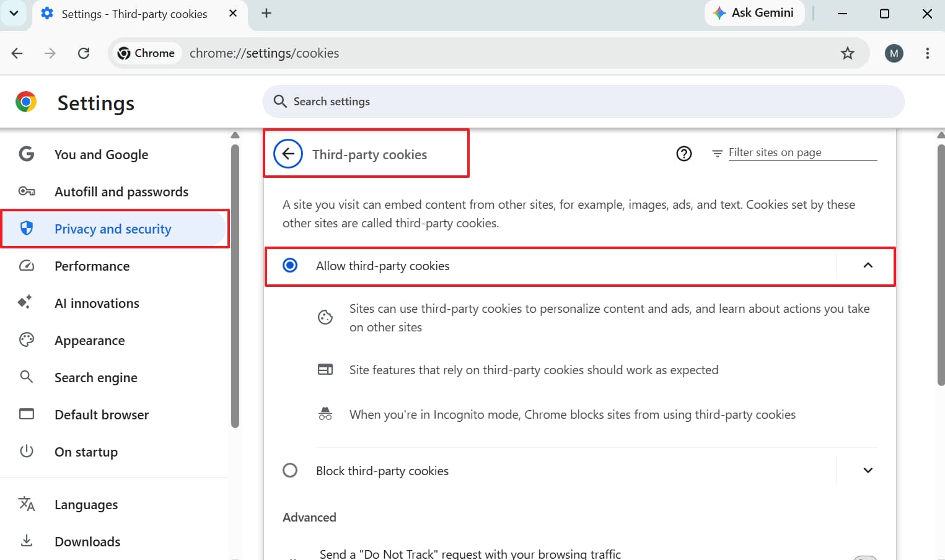Open On startup settings
945x560 pixels.
[115, 452]
